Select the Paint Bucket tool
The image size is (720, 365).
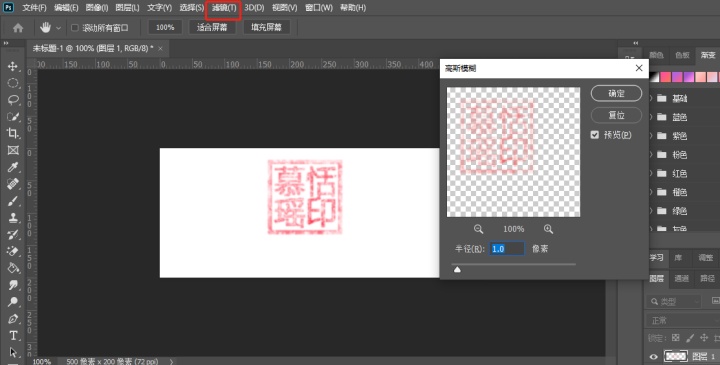click(13, 268)
